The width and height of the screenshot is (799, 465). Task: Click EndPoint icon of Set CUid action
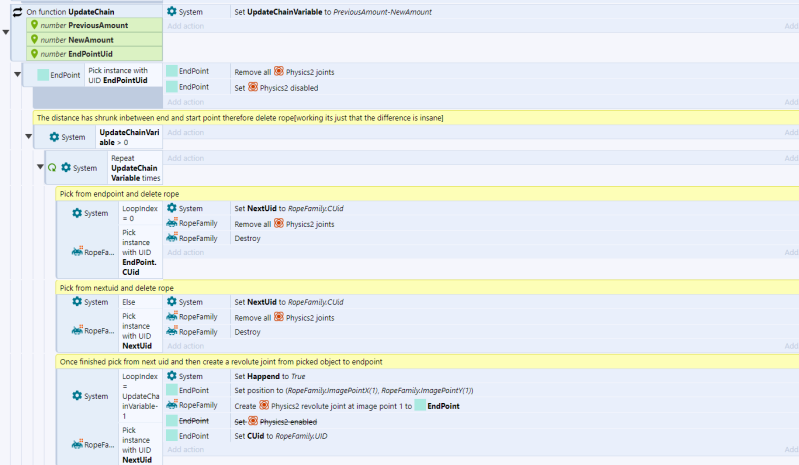pos(172,435)
